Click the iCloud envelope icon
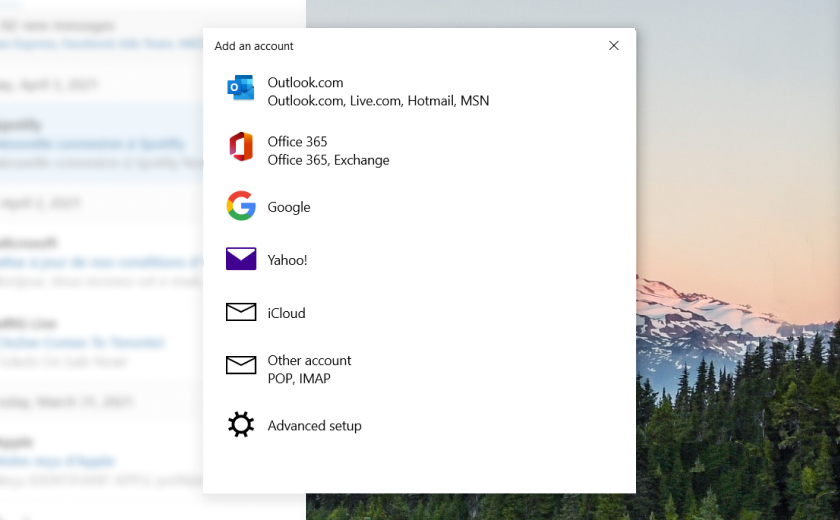The width and height of the screenshot is (840, 520). click(241, 312)
